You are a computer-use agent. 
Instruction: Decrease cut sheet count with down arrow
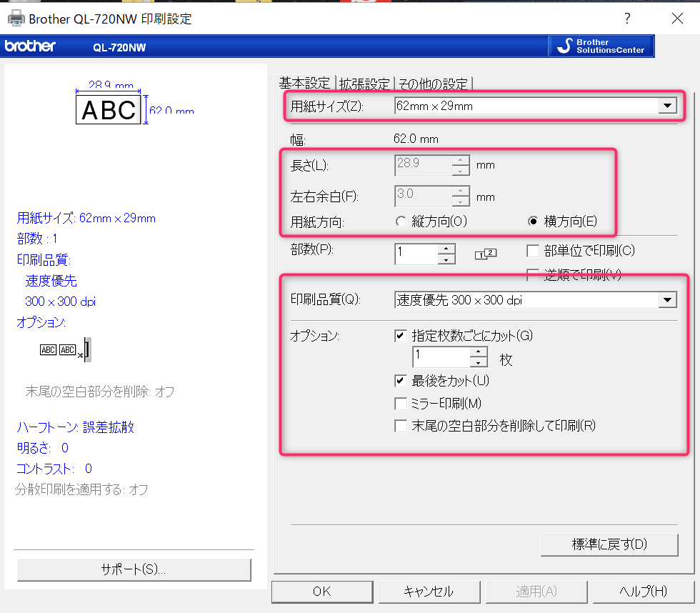pos(478,362)
